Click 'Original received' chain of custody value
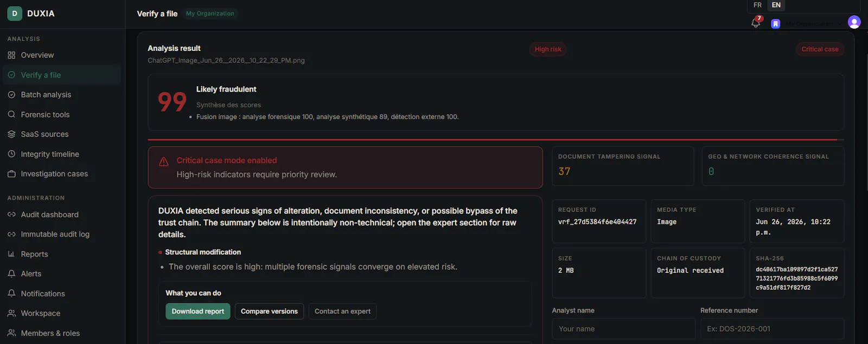This screenshot has width=868, height=344. (690, 271)
